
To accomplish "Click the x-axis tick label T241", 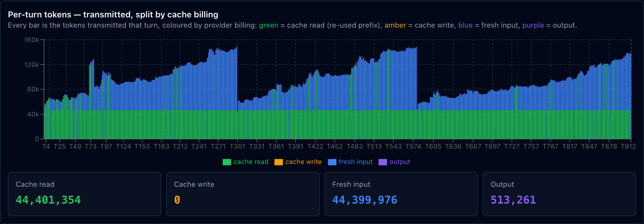I will point(199,146).
